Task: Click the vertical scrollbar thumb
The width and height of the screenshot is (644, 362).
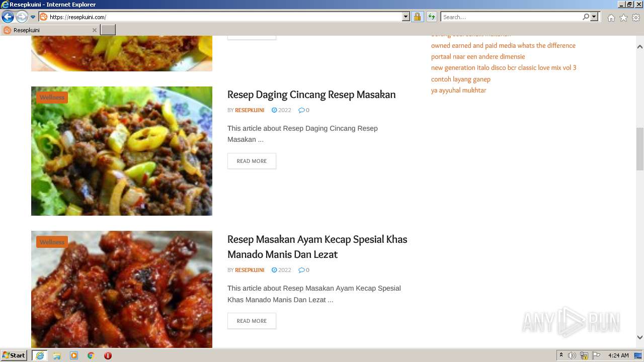Action: coord(640,149)
